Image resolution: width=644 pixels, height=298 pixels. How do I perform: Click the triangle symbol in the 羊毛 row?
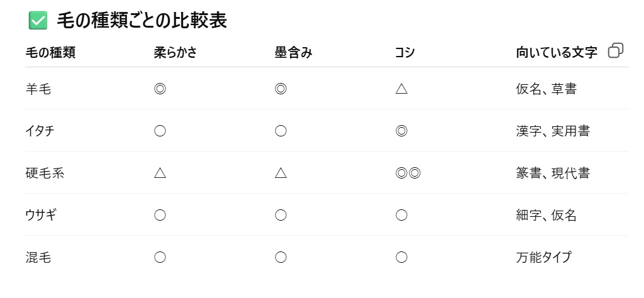(401, 89)
